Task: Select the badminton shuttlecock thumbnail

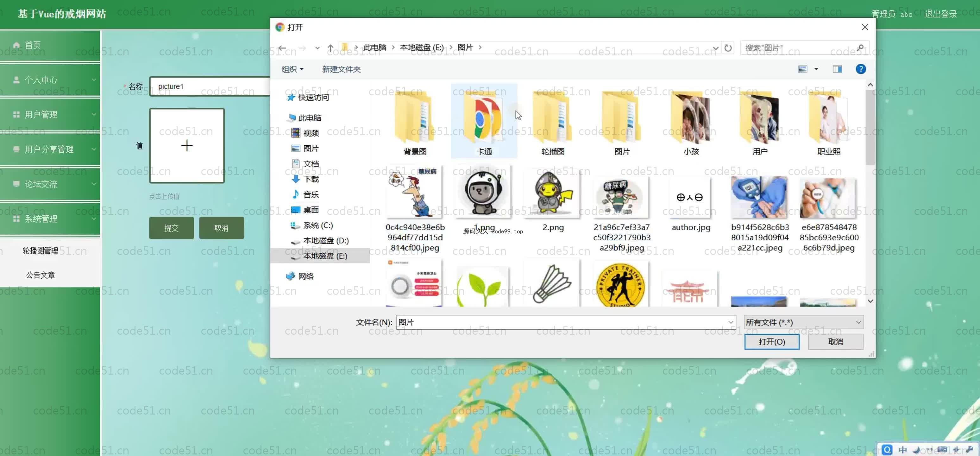Action: point(553,283)
